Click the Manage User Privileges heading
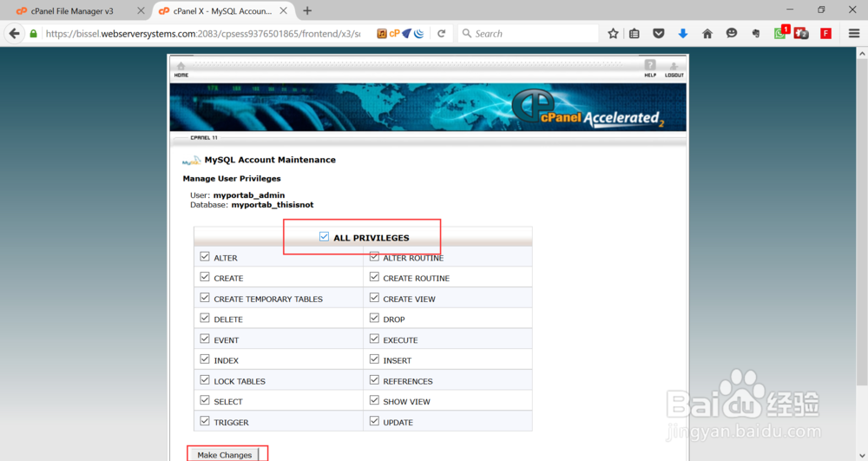This screenshot has width=868, height=461. tap(232, 178)
